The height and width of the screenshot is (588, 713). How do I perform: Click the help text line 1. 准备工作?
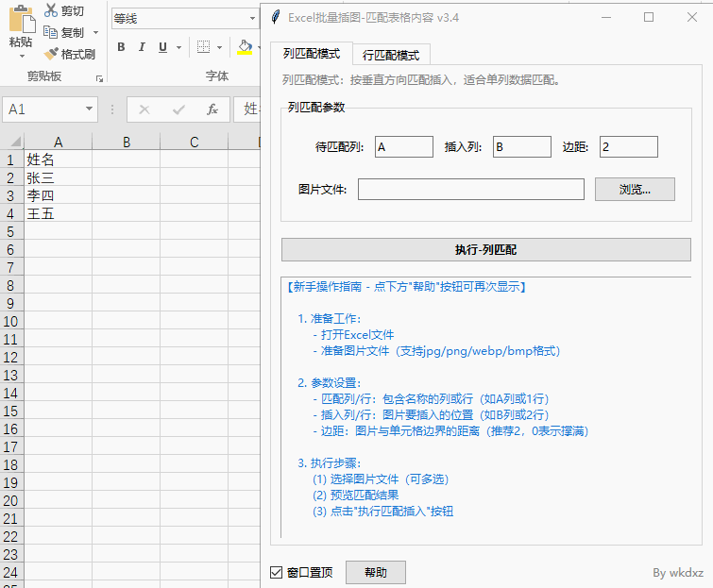coord(330,318)
